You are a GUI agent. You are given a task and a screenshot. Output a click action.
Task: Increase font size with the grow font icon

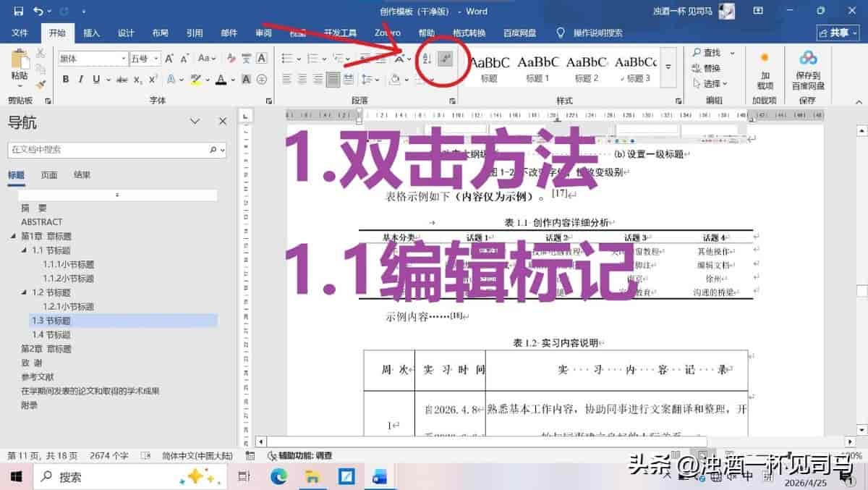(x=169, y=59)
